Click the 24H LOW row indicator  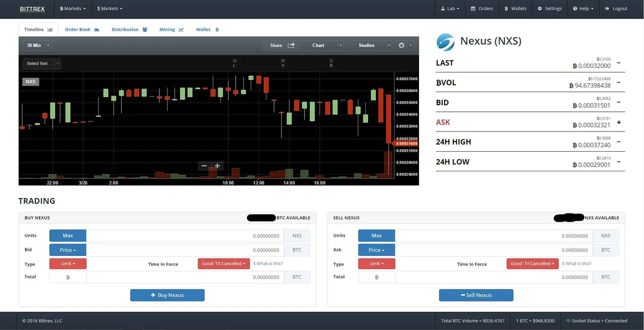pyautogui.click(x=618, y=162)
